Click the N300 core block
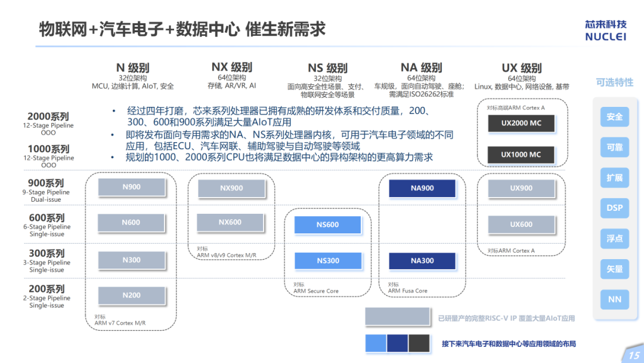The width and height of the screenshot is (644, 363). (131, 260)
